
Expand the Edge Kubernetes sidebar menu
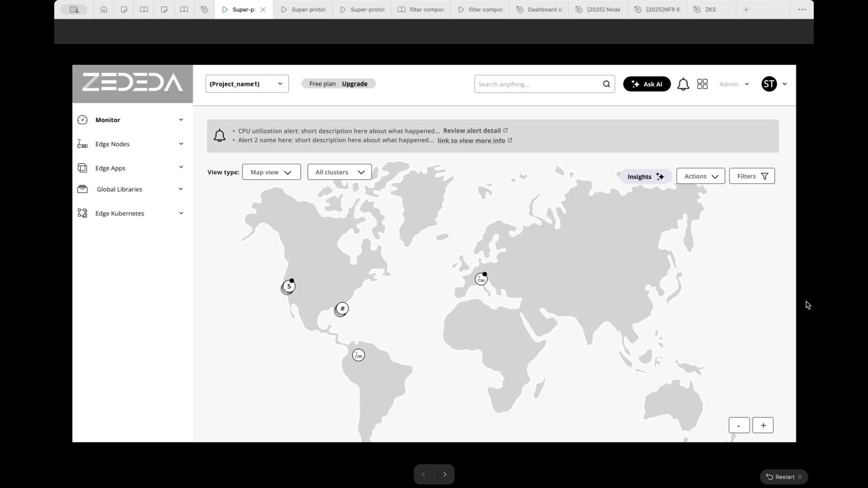pos(131,213)
